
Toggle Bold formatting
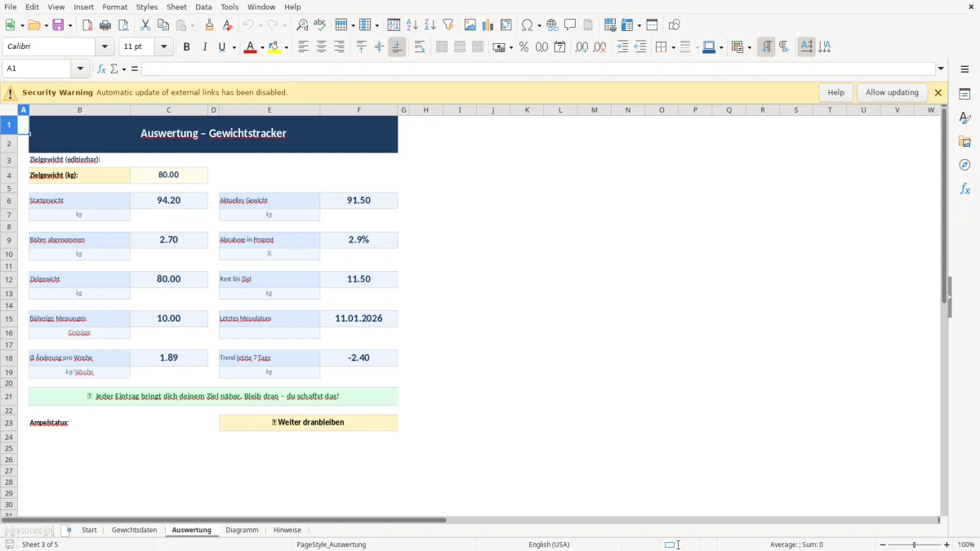point(187,47)
